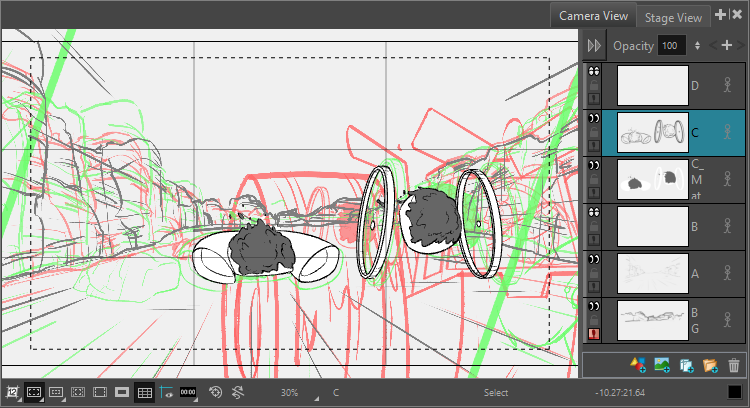Image resolution: width=750 pixels, height=408 pixels.
Task: Click plus button beside Opacity field
Action: pos(739,46)
